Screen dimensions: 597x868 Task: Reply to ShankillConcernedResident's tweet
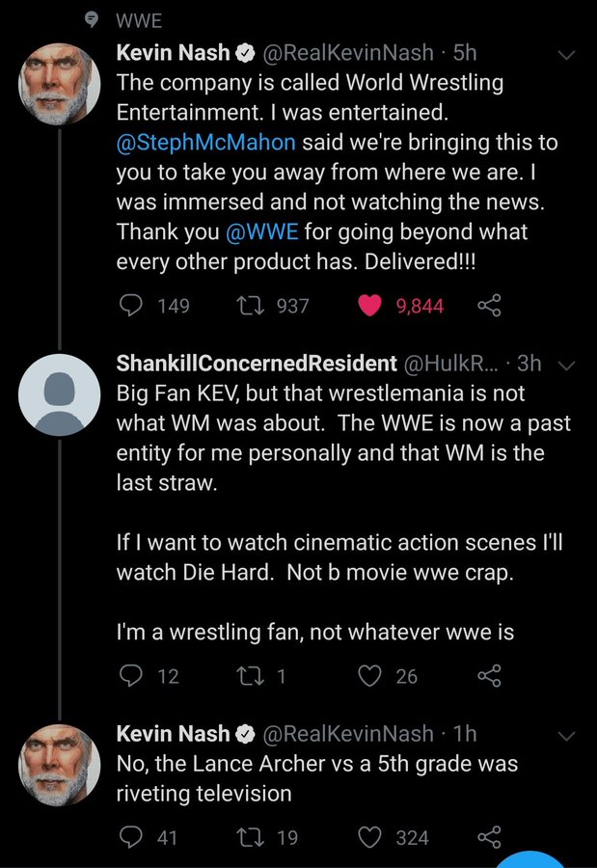point(131,676)
